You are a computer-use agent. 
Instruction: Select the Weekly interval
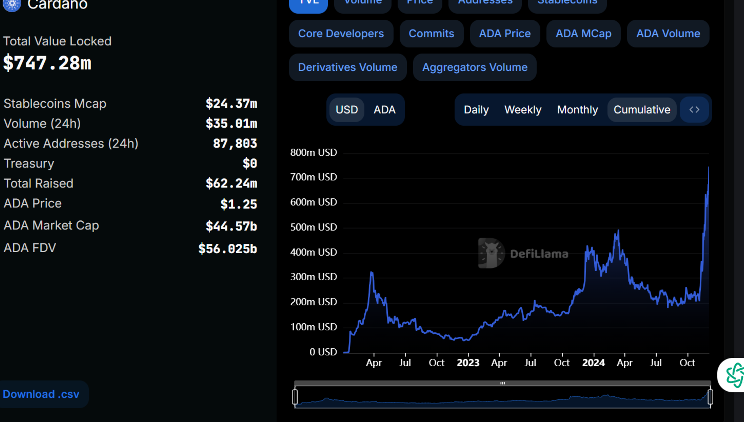[x=522, y=110]
